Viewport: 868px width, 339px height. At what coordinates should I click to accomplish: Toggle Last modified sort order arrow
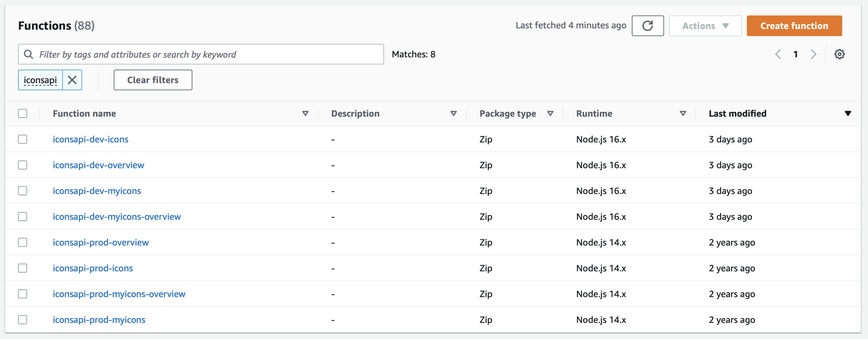848,114
